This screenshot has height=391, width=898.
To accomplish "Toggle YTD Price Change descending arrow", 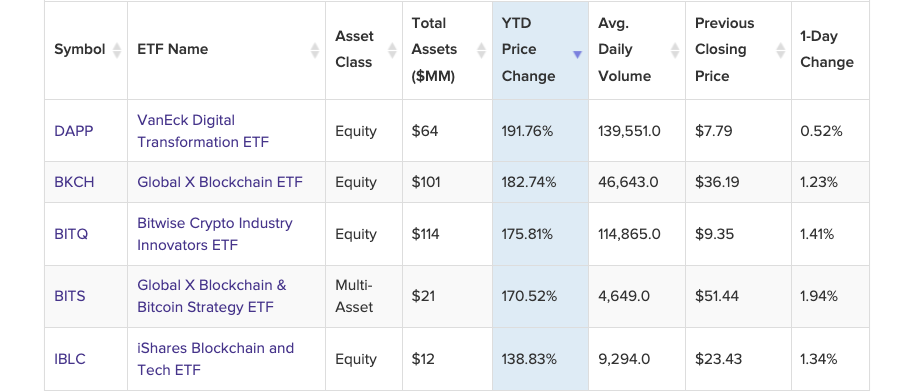I will (577, 54).
